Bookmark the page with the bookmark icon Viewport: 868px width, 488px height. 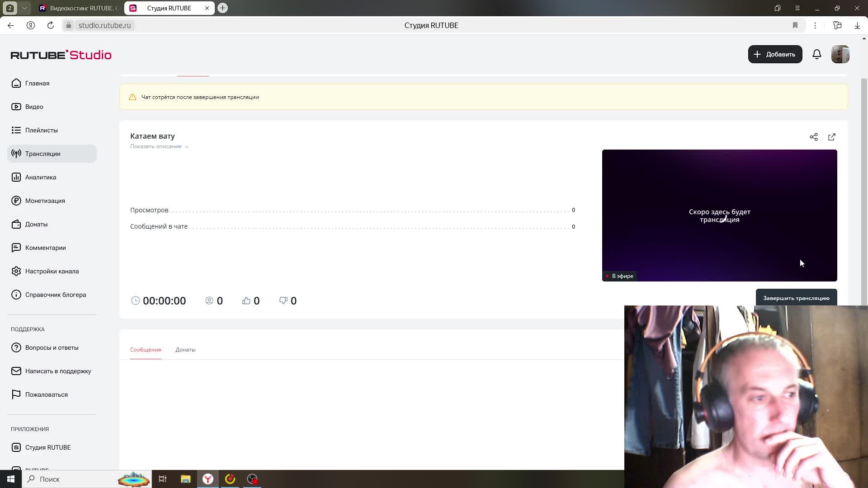(795, 25)
